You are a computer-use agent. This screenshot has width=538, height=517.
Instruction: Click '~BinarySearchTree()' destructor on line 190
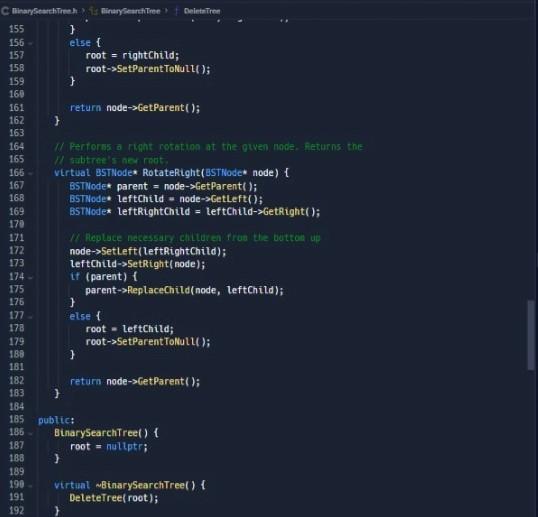coord(145,485)
